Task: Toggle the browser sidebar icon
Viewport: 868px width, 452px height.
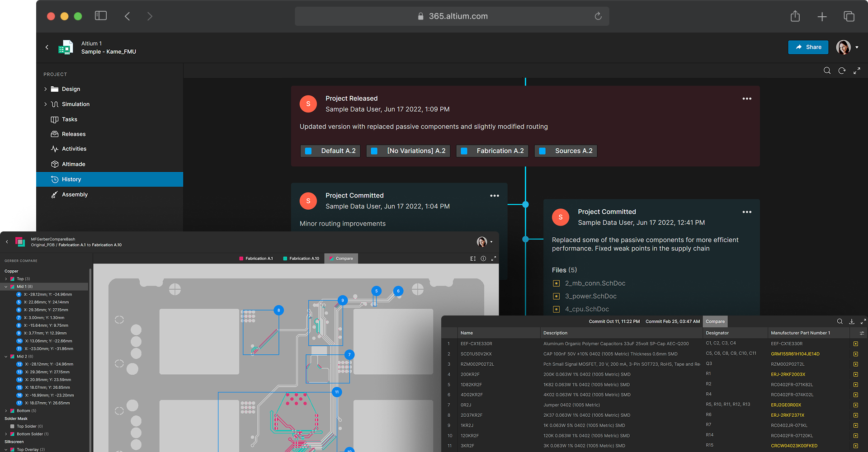Action: (100, 16)
